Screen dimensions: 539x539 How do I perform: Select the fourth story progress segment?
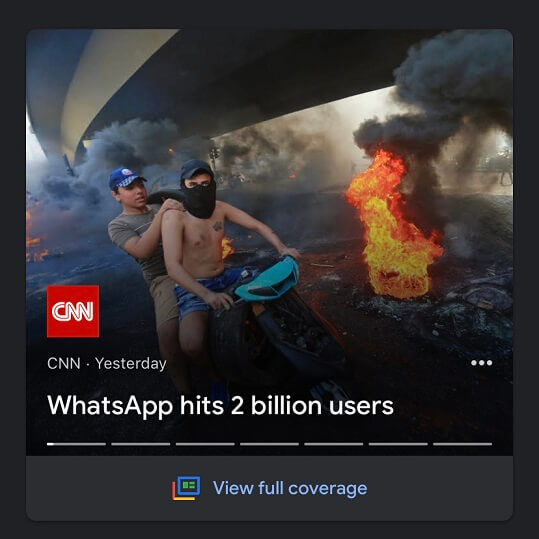(270, 444)
